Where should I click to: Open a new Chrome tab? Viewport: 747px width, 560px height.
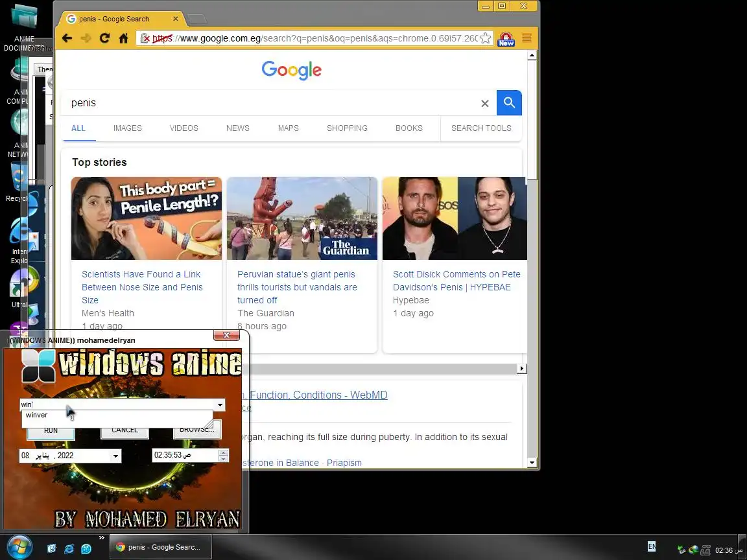point(196,19)
